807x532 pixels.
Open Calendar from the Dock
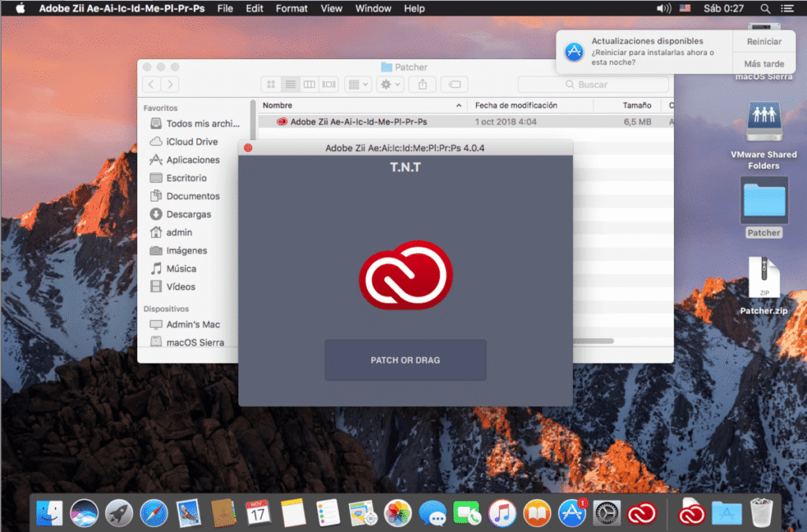click(x=258, y=513)
